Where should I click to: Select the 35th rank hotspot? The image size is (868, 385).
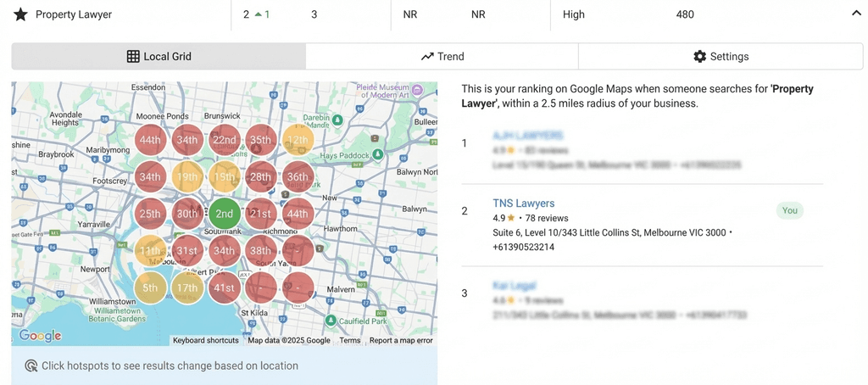pyautogui.click(x=261, y=140)
